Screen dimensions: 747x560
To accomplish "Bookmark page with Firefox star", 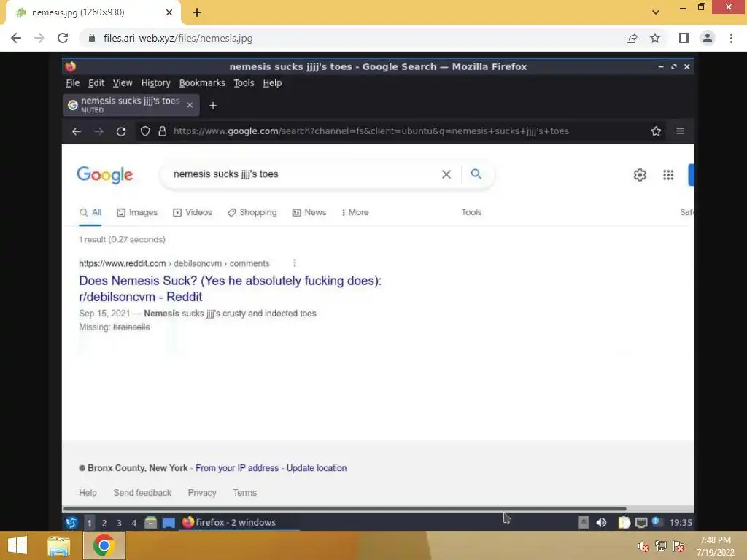I will (656, 131).
